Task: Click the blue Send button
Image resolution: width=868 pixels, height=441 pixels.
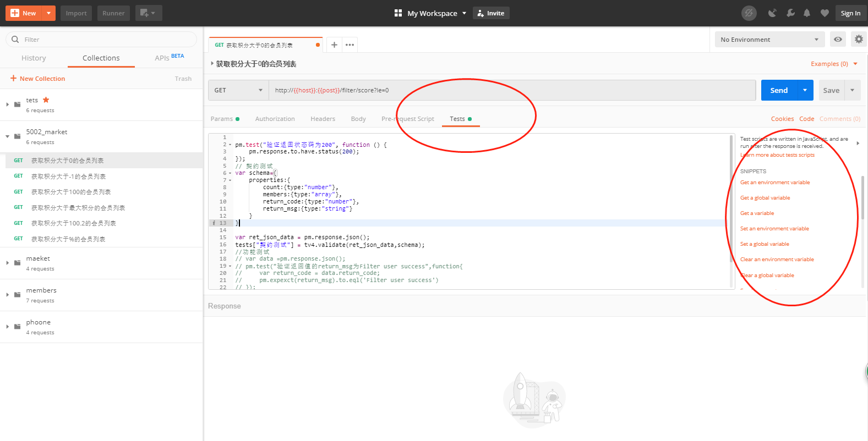Action: 779,90
